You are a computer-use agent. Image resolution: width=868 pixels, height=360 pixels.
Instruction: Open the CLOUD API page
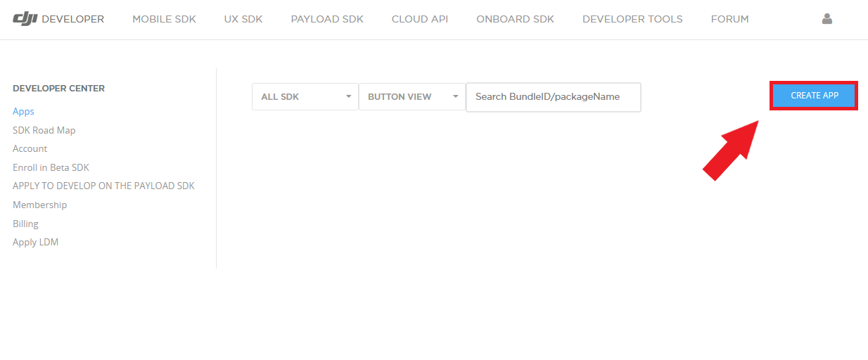[x=420, y=19]
